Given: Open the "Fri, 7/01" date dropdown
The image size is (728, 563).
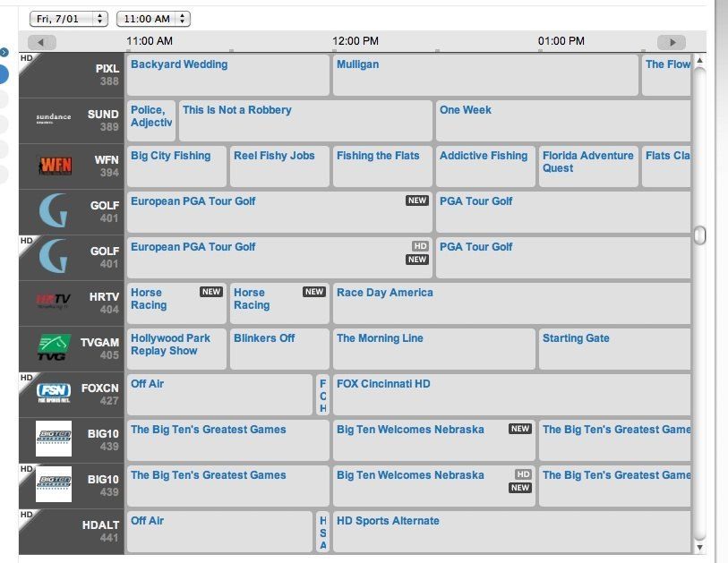Looking at the screenshot, I should tap(68, 18).
